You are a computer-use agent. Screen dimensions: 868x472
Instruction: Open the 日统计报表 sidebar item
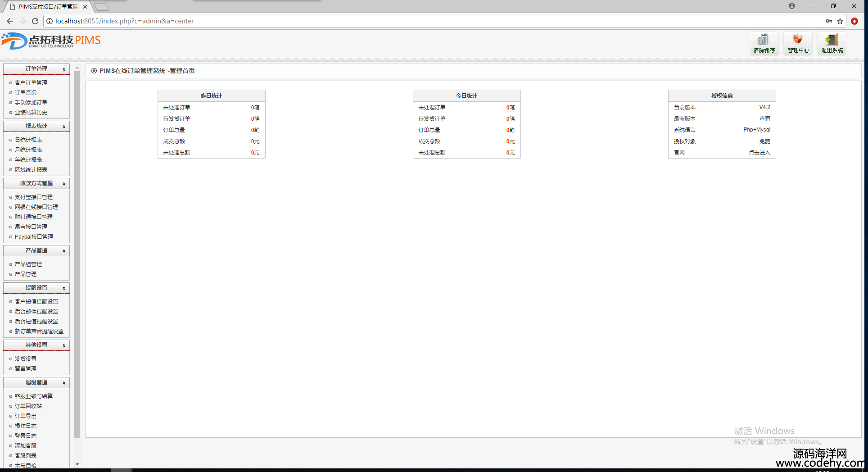(x=28, y=140)
